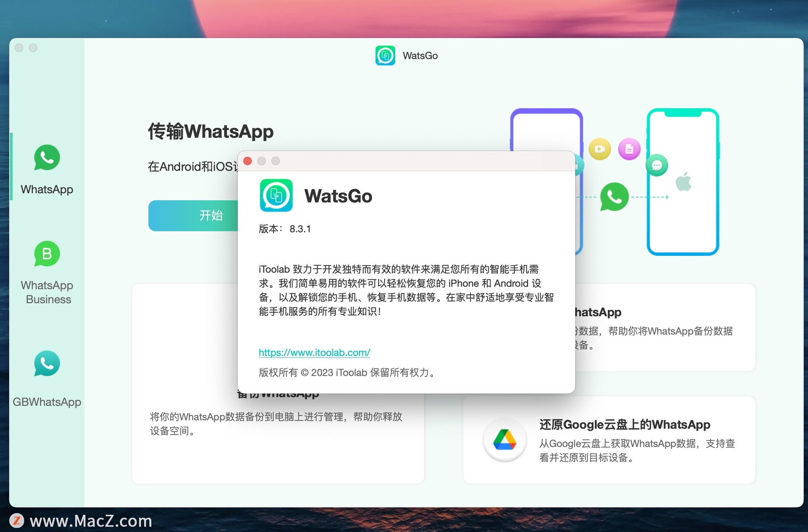This screenshot has height=532, width=808.
Task: Click the WatsGo title text in main window
Action: click(420, 56)
